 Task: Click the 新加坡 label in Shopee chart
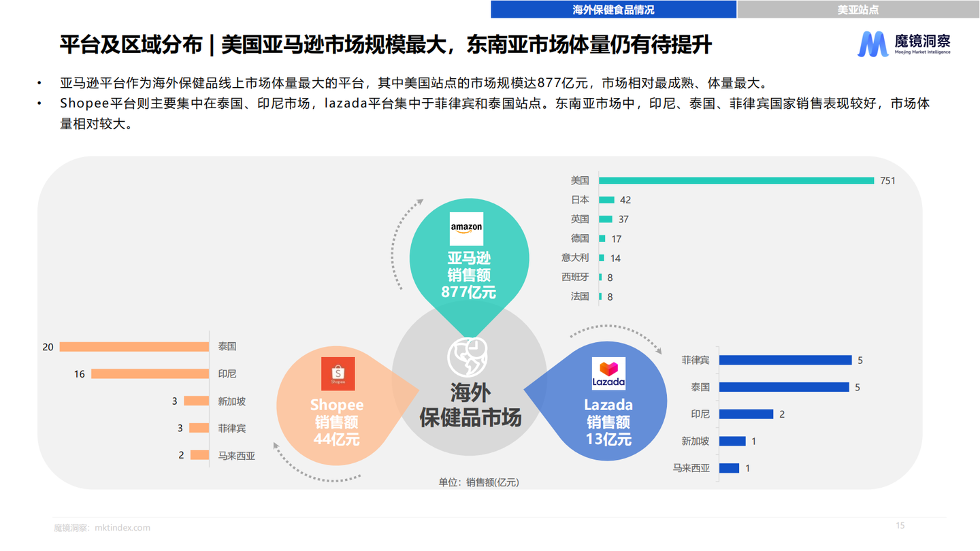(232, 401)
